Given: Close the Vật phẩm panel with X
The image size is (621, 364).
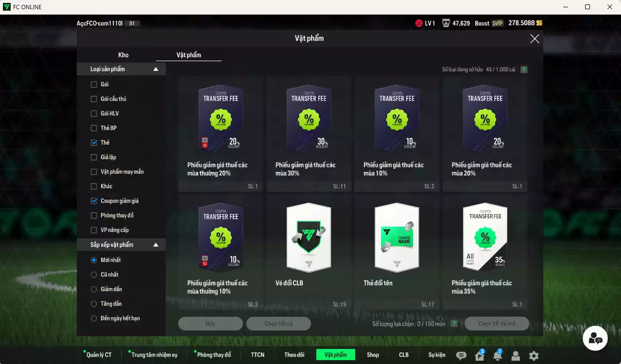Looking at the screenshot, I should pos(535,39).
